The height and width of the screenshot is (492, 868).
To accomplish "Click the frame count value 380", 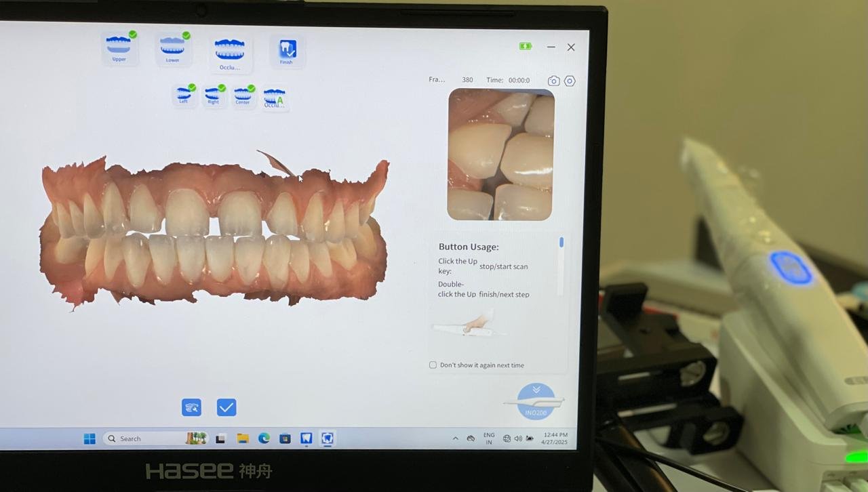I will tap(467, 80).
